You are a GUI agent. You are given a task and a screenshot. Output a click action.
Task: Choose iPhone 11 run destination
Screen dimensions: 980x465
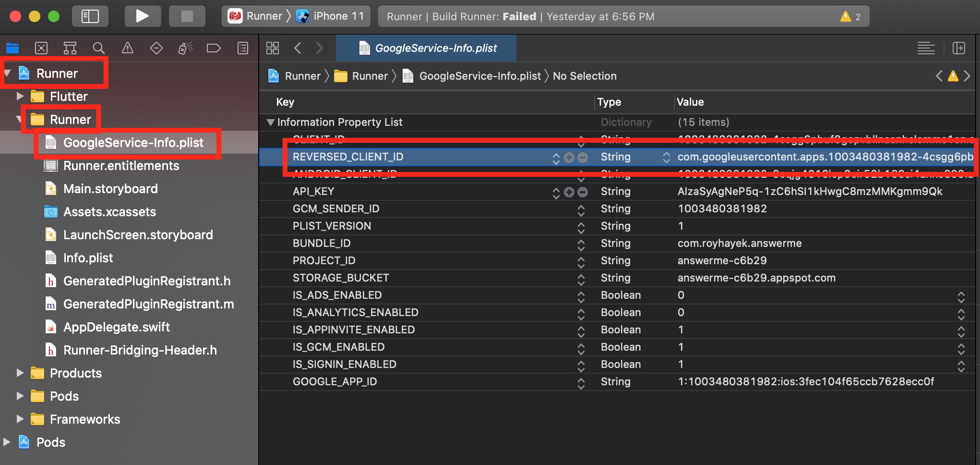[x=330, y=16]
